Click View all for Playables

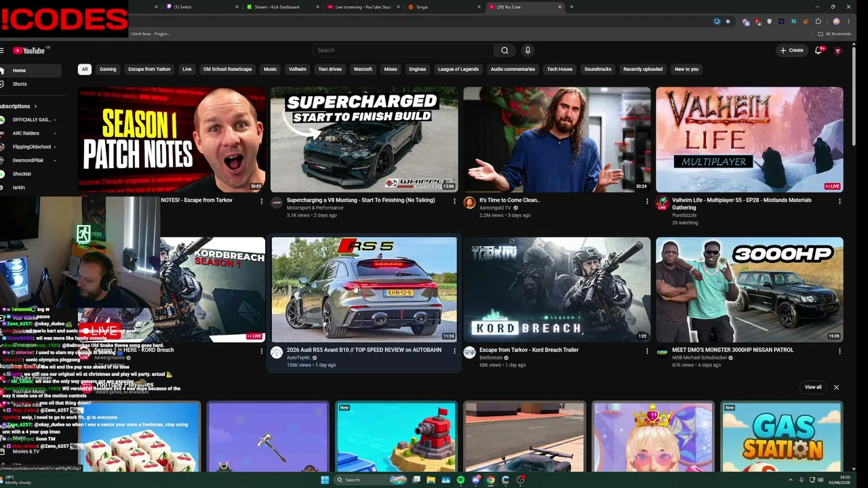pyautogui.click(x=813, y=387)
